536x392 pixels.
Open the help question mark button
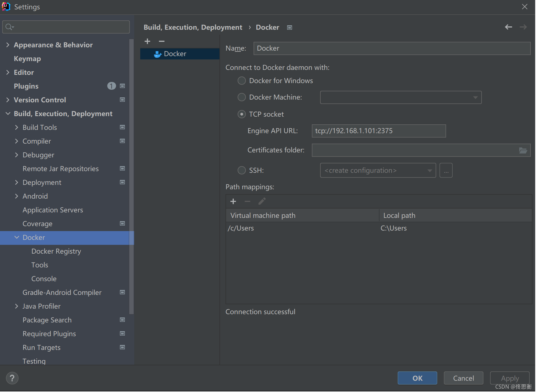pos(12,378)
